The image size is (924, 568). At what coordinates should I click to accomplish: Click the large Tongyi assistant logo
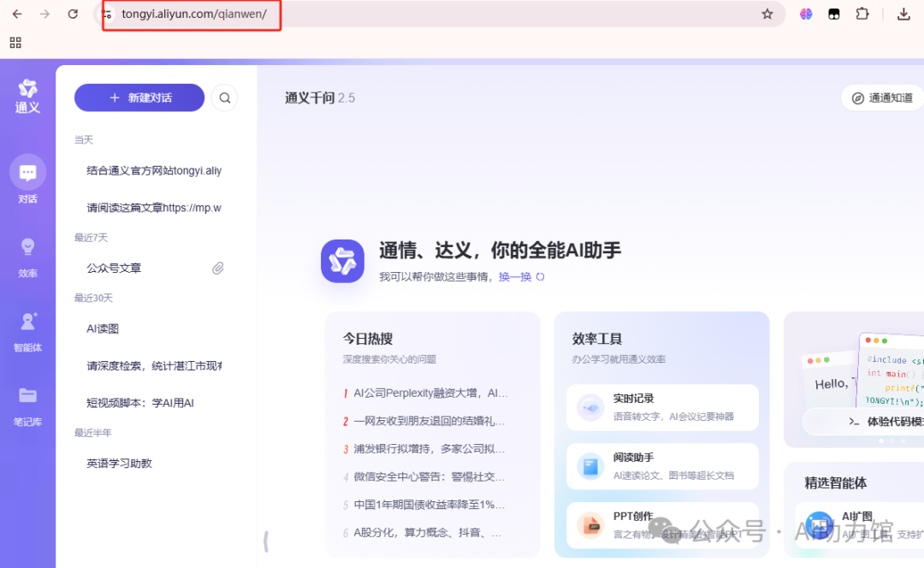point(342,261)
